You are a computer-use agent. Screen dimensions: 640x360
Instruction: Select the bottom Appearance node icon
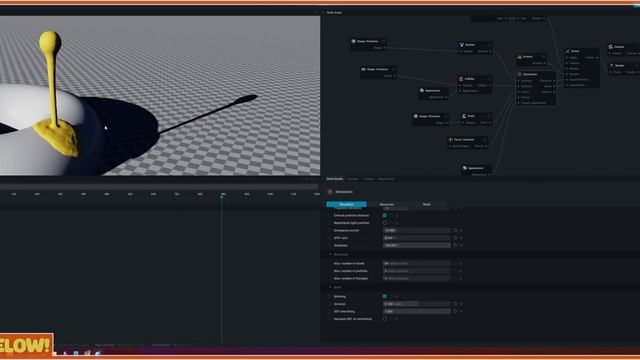pos(464,168)
